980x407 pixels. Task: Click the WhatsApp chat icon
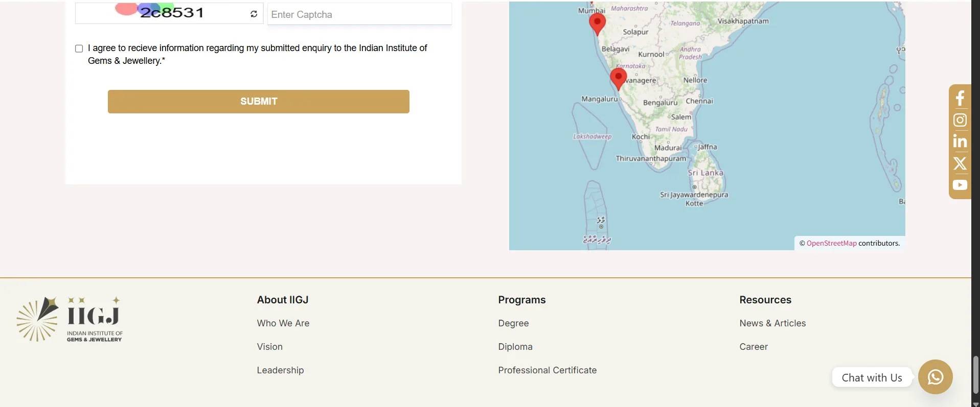coord(935,377)
